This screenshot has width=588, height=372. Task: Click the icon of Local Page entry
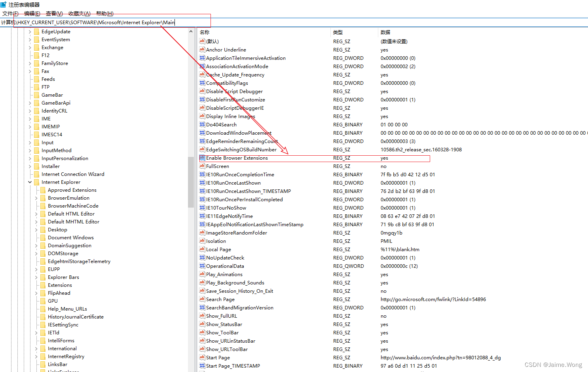click(202, 249)
